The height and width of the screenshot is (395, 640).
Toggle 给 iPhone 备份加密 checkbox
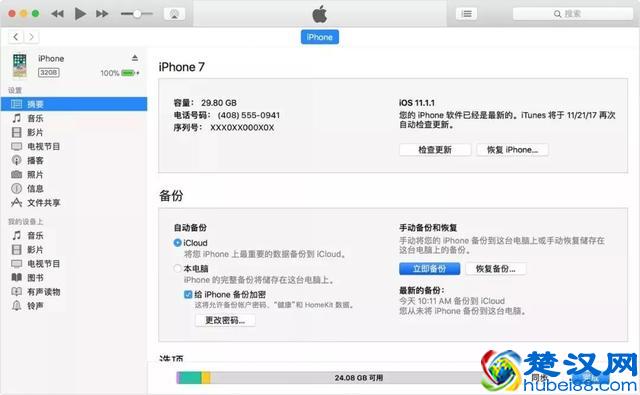coord(188,295)
